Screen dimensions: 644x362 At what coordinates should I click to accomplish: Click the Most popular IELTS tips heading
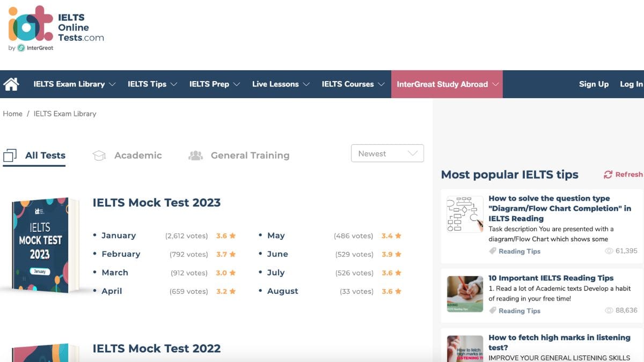(510, 174)
